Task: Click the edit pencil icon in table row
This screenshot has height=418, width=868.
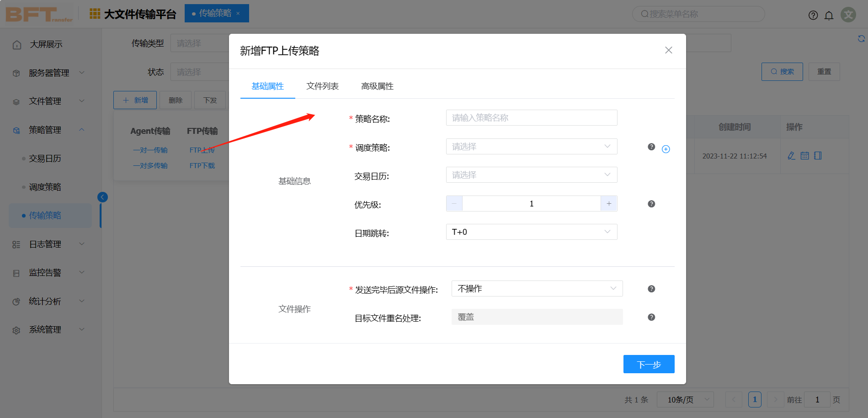Action: pyautogui.click(x=792, y=156)
